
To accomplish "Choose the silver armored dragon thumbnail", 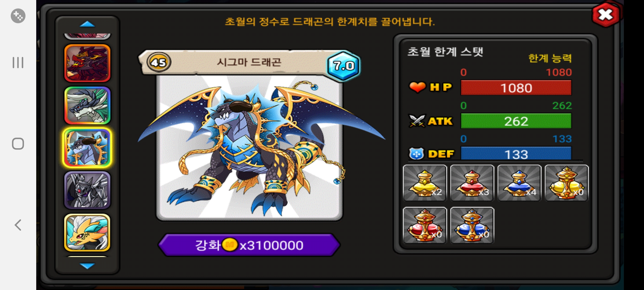I will (87, 190).
